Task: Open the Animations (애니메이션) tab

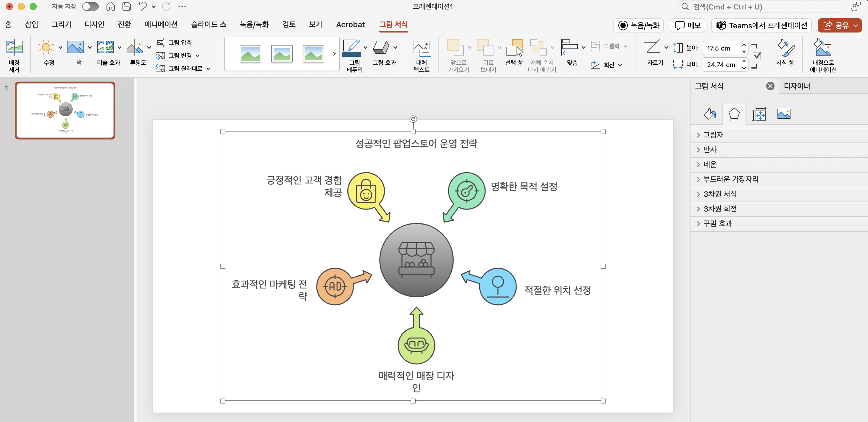Action: coord(161,24)
